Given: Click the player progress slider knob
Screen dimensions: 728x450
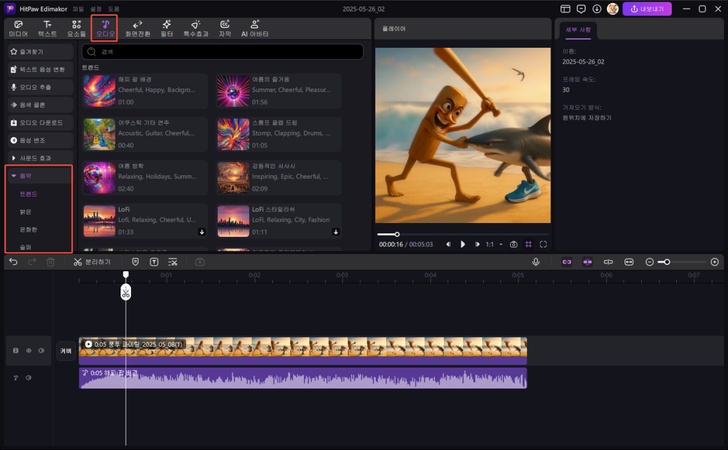Looking at the screenshot, I should [397, 234].
